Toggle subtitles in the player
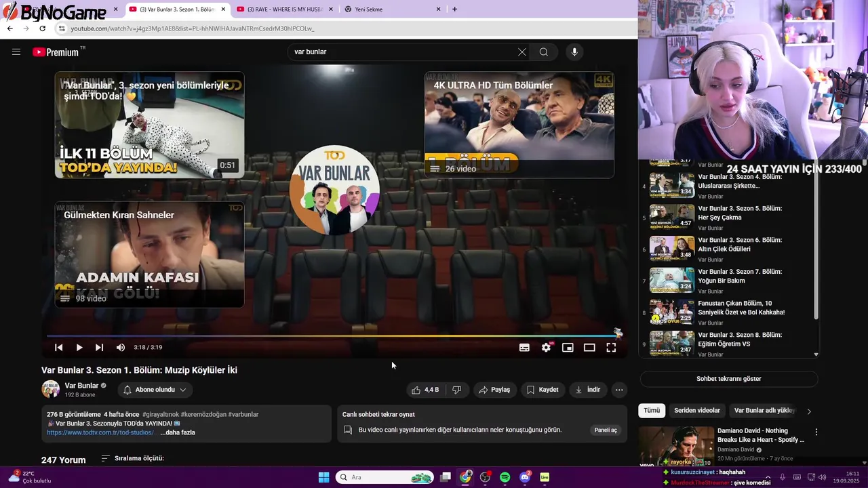This screenshot has width=868, height=488. (x=524, y=348)
